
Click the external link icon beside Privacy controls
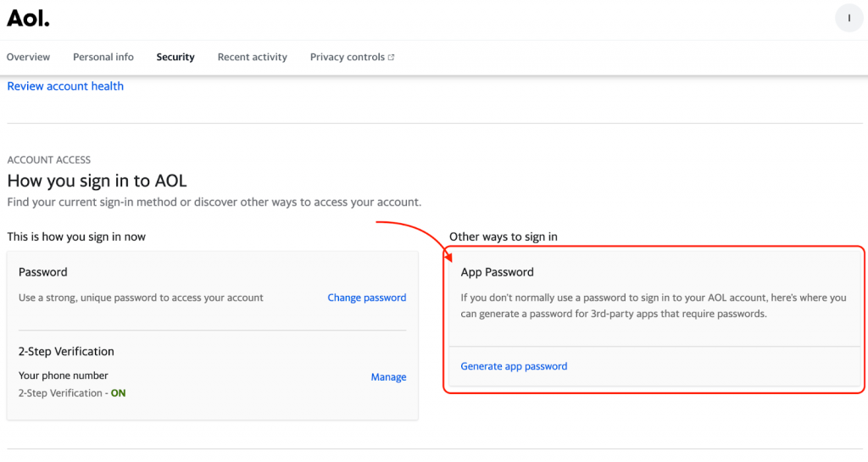pos(392,58)
